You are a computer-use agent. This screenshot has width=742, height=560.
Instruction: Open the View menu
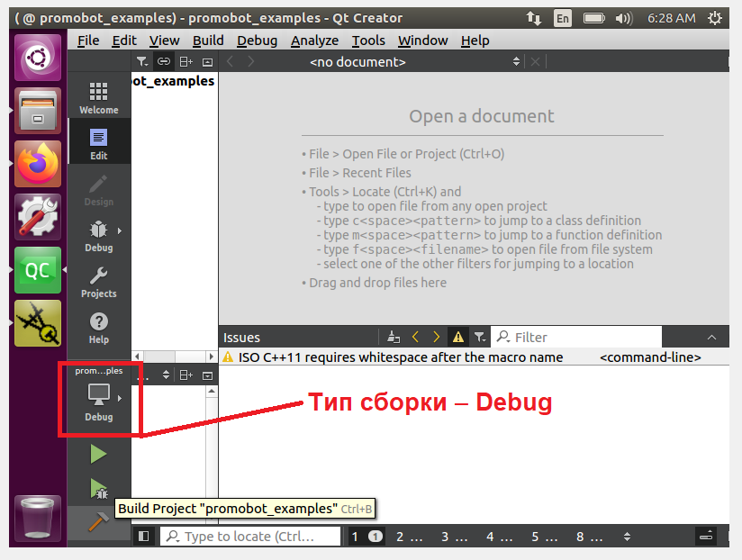pyautogui.click(x=164, y=41)
